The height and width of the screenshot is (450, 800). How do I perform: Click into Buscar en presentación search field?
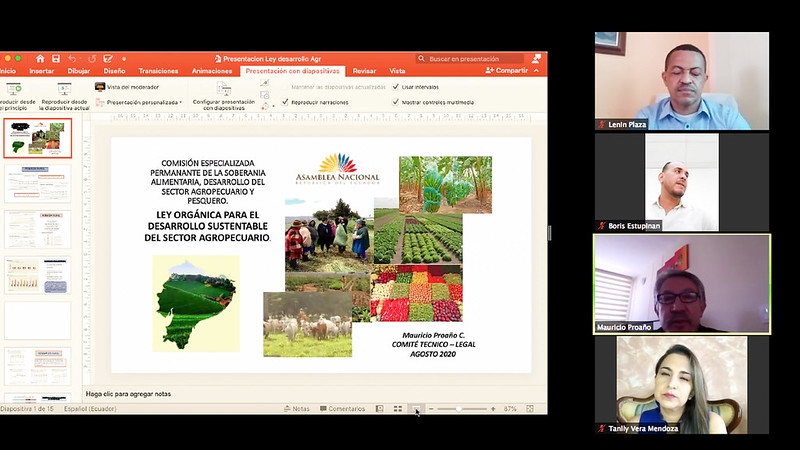coord(470,59)
